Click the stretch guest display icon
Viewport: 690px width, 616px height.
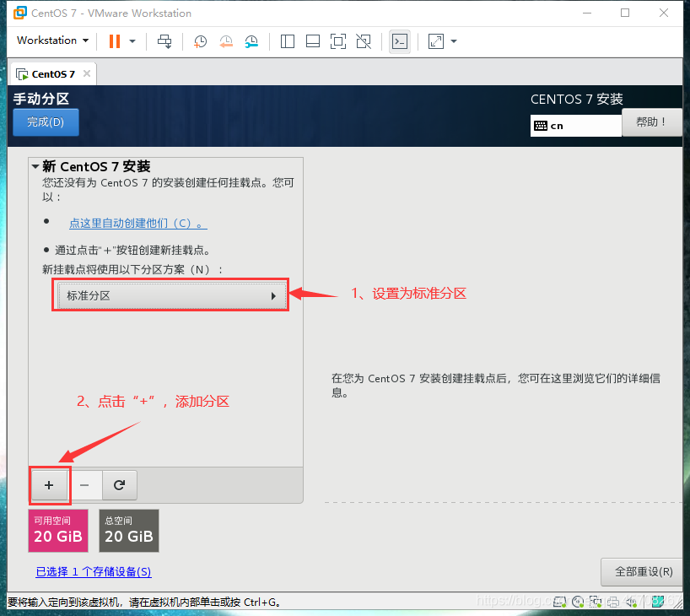(435, 41)
